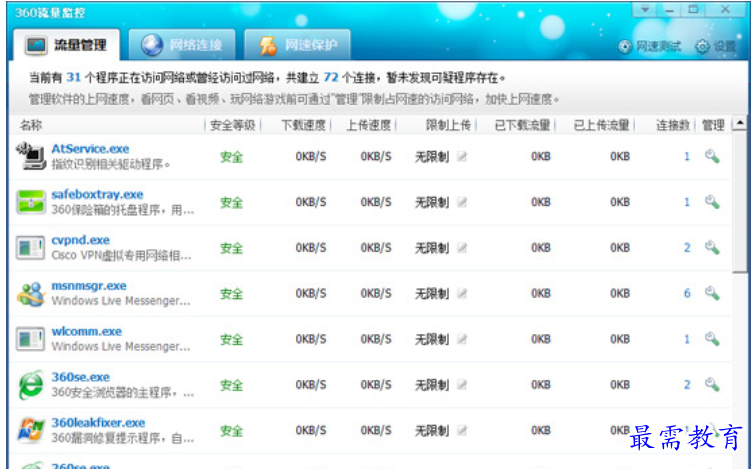The height and width of the screenshot is (469, 751).
Task: Edit upload limit for cvpnd.exe
Action: click(x=462, y=248)
